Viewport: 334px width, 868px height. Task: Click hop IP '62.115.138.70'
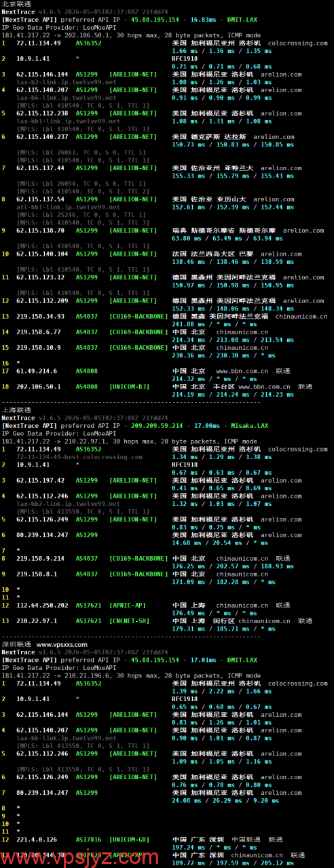pyautogui.click(x=40, y=230)
